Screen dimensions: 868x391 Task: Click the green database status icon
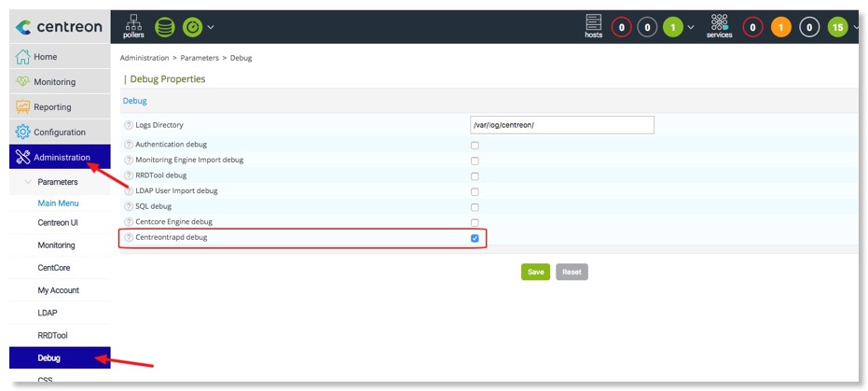pos(164,28)
